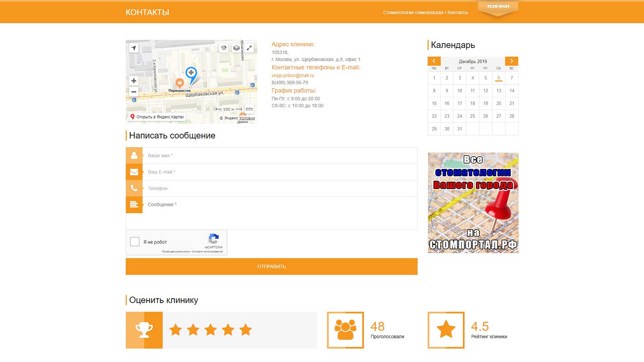The image size is (644, 362).
Task: Click the Перекресток store pin on map
Action: [180, 82]
